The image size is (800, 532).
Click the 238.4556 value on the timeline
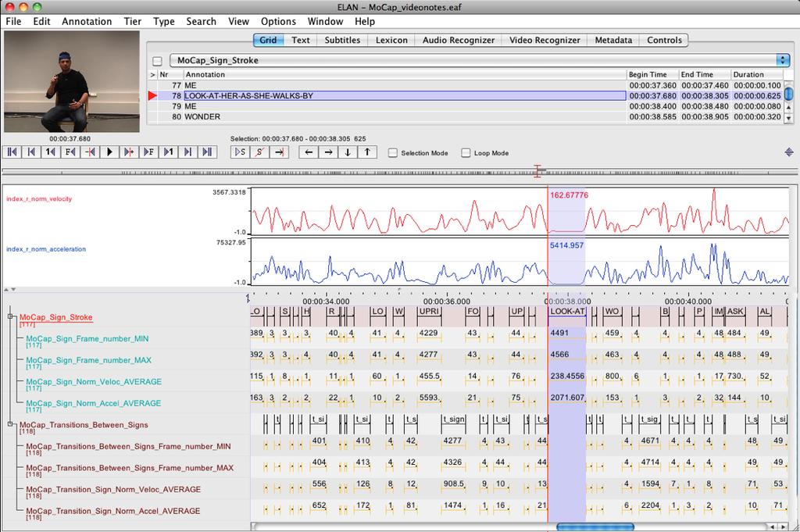(567, 376)
